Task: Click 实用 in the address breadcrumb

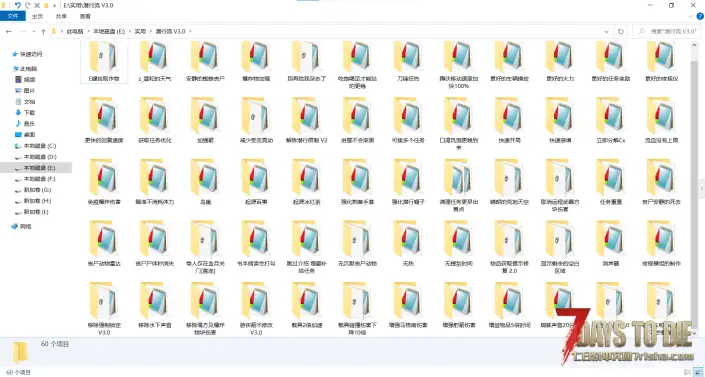Action: pyautogui.click(x=140, y=31)
